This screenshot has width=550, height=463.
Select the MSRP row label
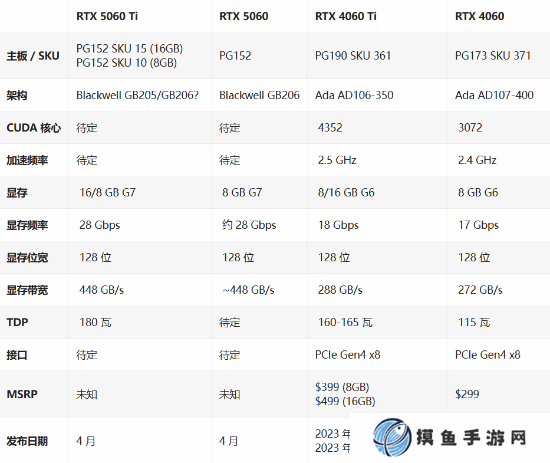click(22, 394)
